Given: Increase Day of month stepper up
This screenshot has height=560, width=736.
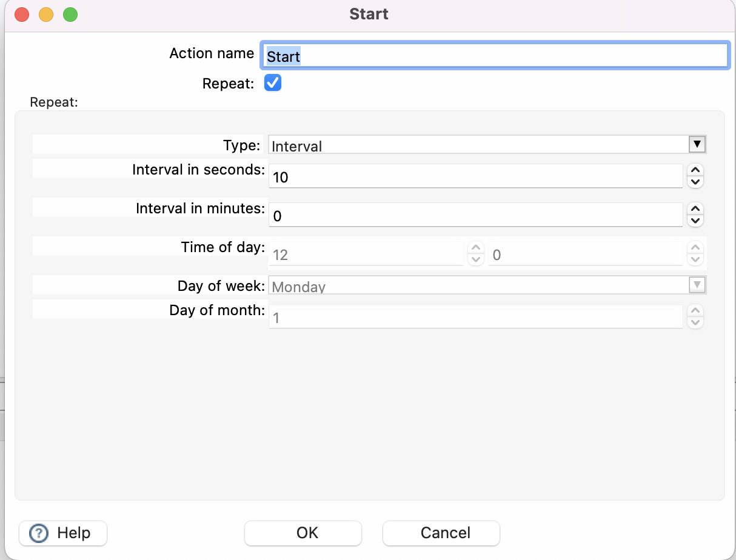Looking at the screenshot, I should pos(695,310).
